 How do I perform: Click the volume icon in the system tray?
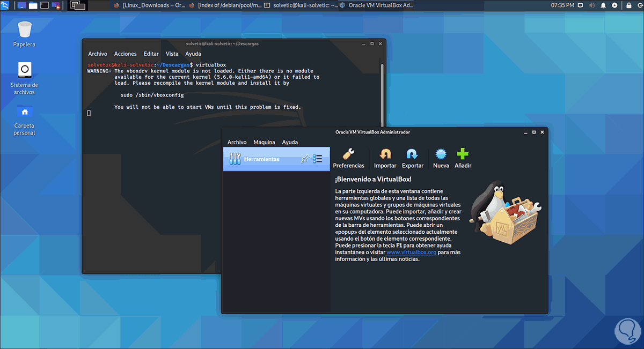[x=592, y=5]
